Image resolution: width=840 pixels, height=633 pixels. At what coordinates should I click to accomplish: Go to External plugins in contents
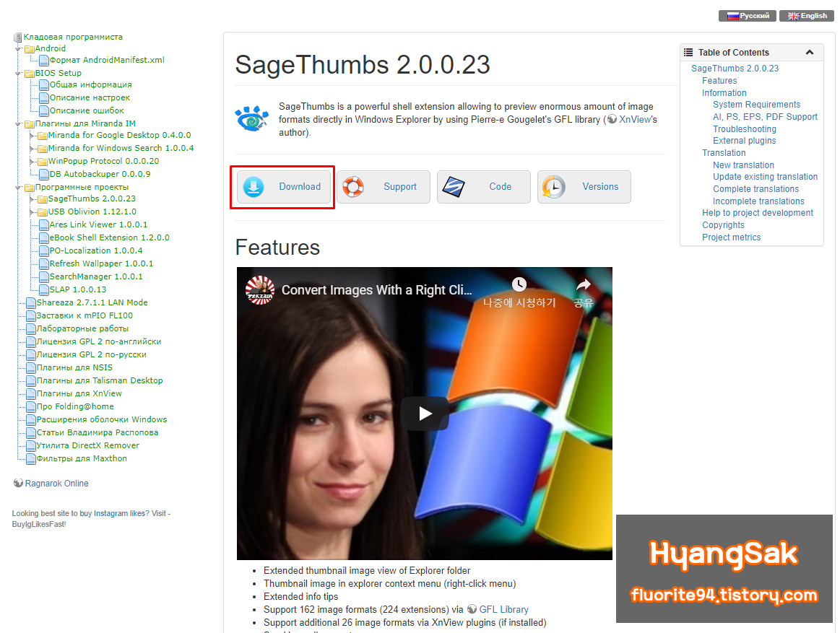[x=744, y=141]
